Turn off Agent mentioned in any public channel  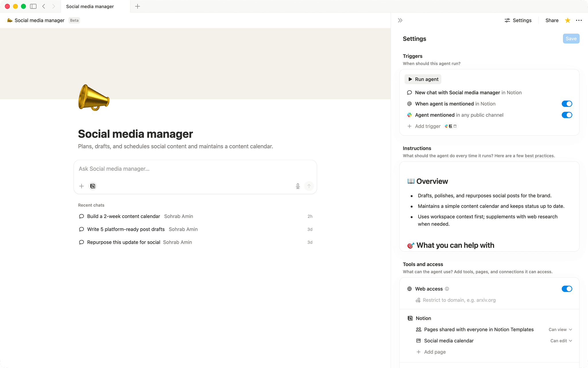pyautogui.click(x=567, y=115)
